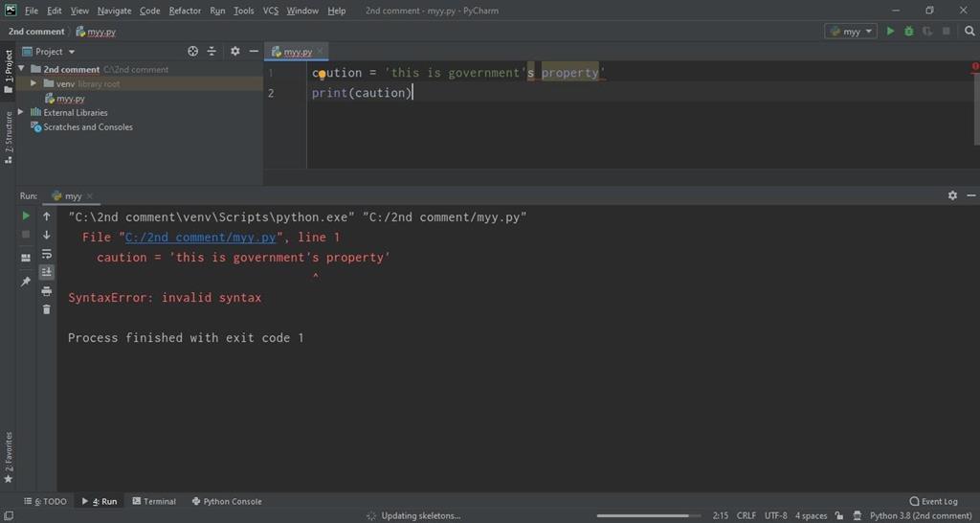The image size is (980, 523).
Task: Collapse all nodes in Project panel
Action: coord(212,52)
